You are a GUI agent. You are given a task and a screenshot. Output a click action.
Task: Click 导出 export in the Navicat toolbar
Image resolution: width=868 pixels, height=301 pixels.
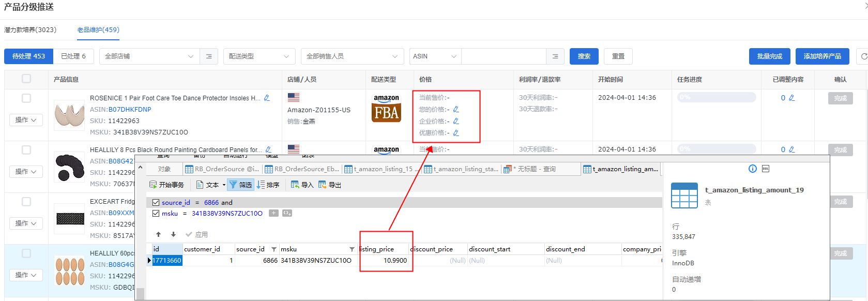click(330, 185)
